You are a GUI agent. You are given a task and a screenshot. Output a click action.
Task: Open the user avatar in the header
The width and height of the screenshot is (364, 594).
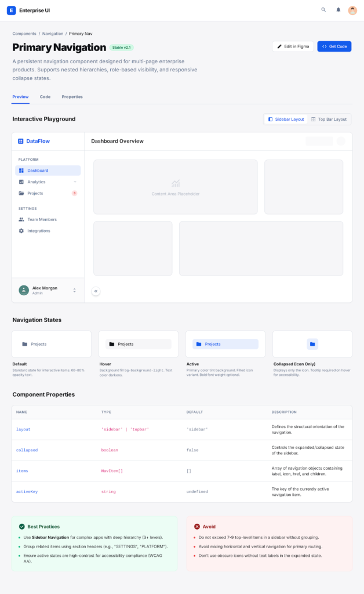tap(352, 10)
